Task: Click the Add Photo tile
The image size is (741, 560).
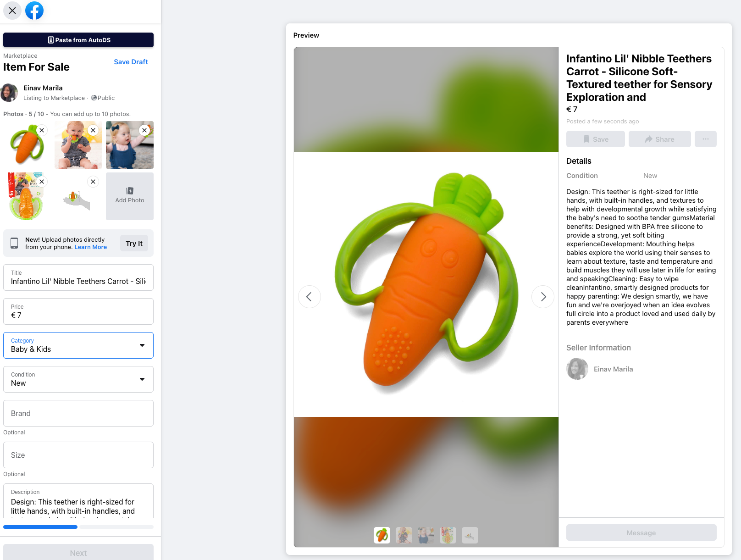Action: 130,196
